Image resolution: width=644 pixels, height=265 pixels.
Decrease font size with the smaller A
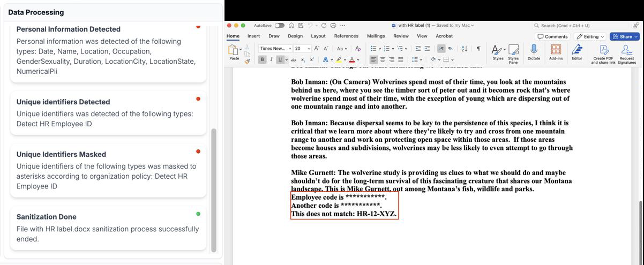[x=326, y=48]
